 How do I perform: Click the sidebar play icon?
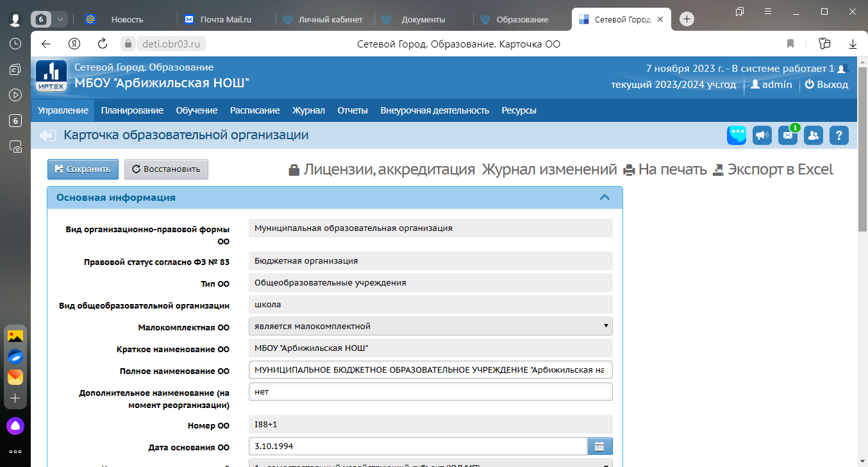(x=15, y=95)
